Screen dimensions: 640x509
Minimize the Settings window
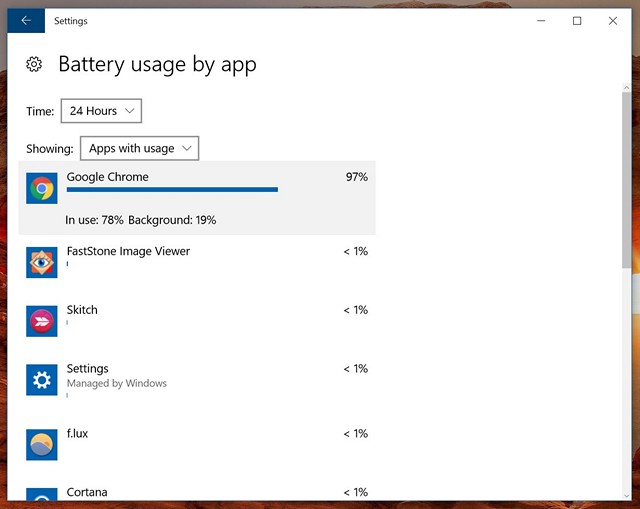click(541, 20)
